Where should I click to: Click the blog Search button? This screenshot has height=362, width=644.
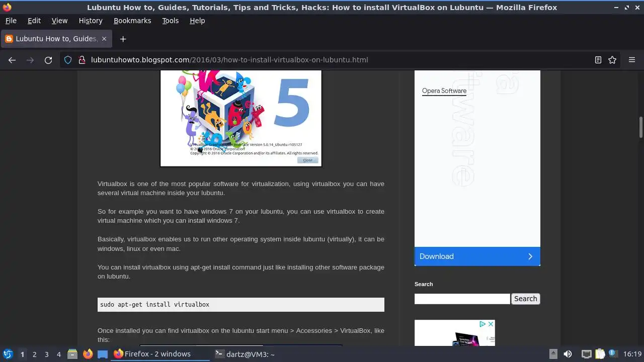(526, 299)
